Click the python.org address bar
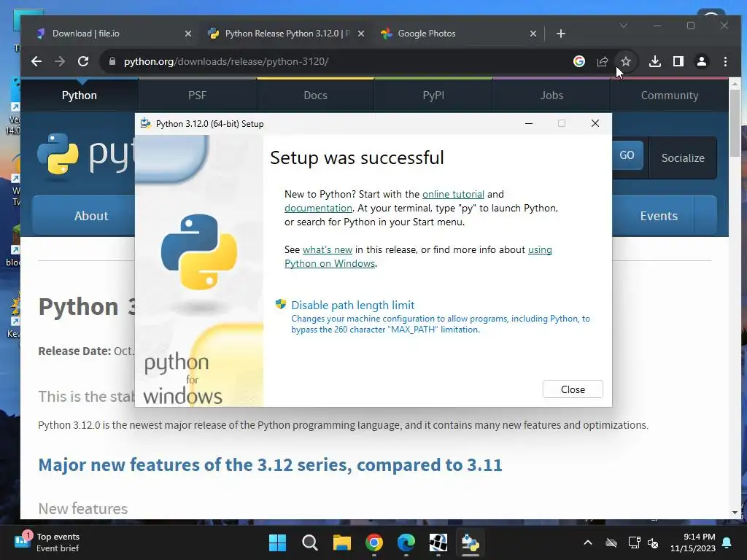This screenshot has width=747, height=560. [x=333, y=61]
